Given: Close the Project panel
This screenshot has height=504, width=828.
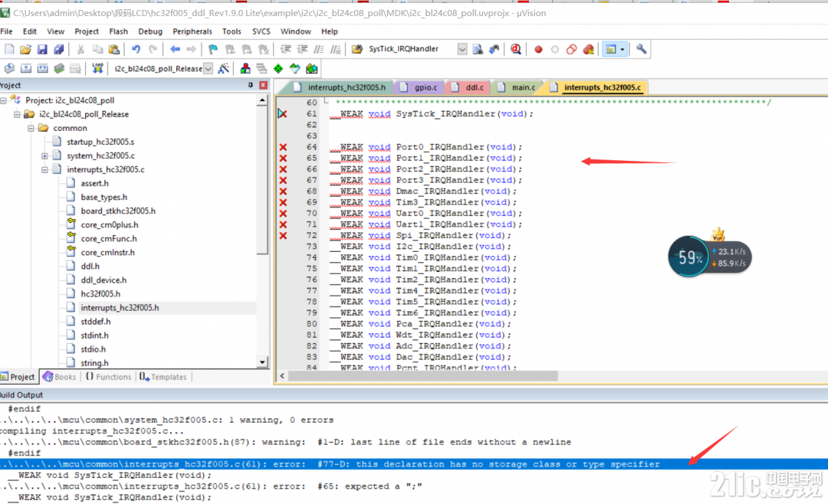Looking at the screenshot, I should click(x=263, y=85).
